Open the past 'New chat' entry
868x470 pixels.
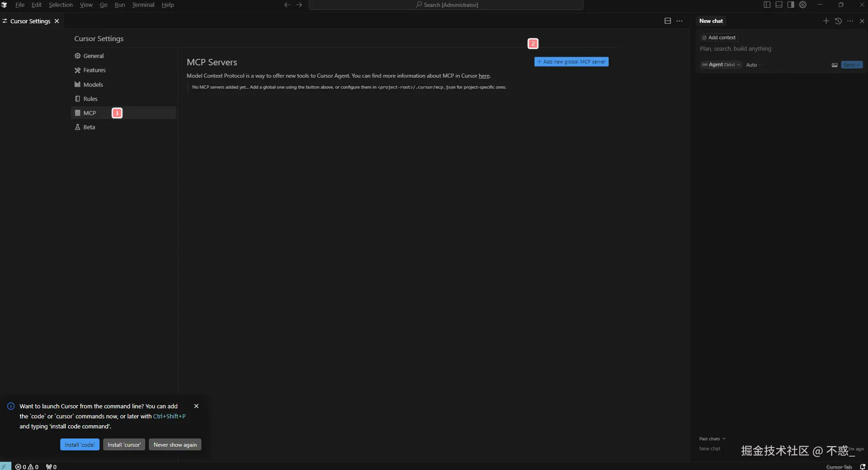tap(710, 449)
